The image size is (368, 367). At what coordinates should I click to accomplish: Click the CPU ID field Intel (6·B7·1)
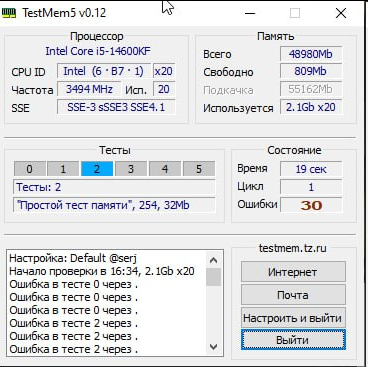[104, 71]
